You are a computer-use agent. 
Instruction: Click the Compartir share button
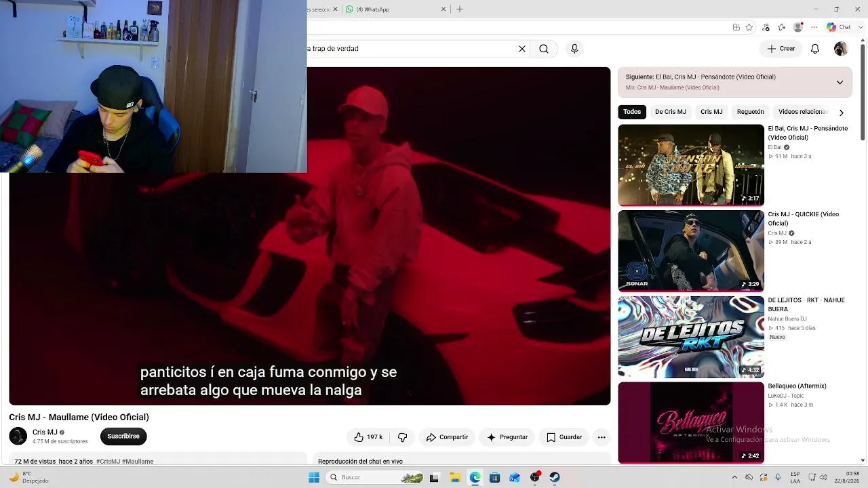pyautogui.click(x=447, y=437)
